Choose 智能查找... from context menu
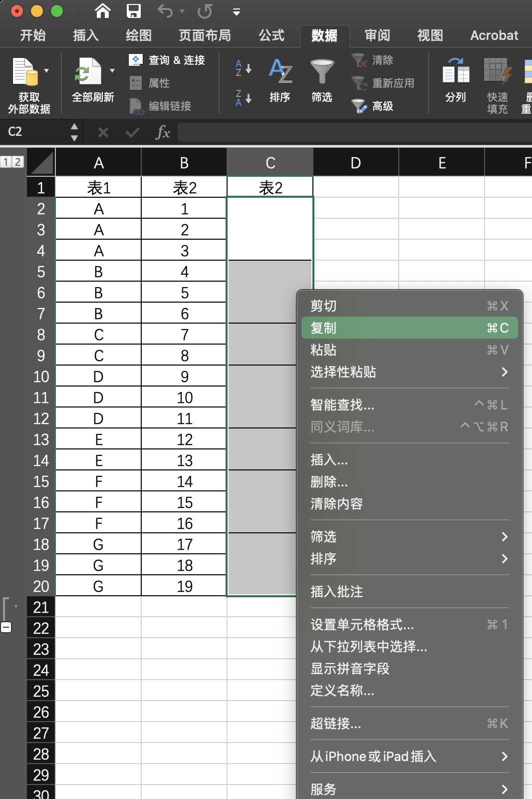The width and height of the screenshot is (532, 799). 409,404
